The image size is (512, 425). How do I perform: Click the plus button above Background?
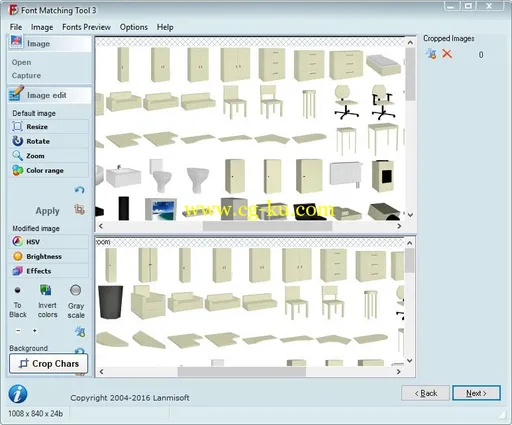tap(35, 331)
